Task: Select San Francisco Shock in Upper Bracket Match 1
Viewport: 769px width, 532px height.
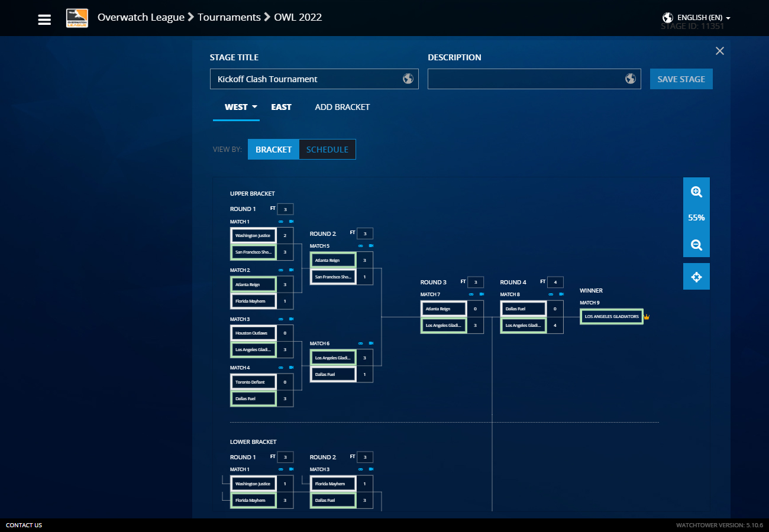Action: point(253,252)
